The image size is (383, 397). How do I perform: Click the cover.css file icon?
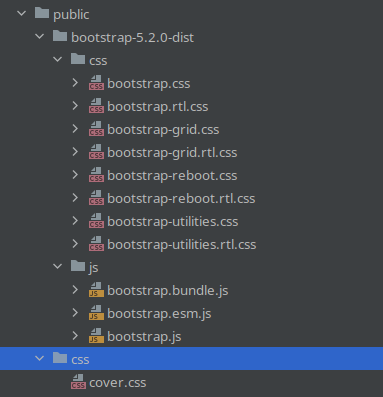[78, 382]
